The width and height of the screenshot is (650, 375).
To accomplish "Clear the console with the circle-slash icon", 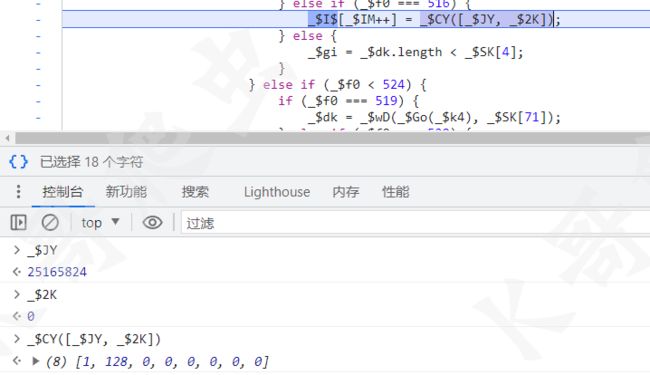I will (50, 223).
